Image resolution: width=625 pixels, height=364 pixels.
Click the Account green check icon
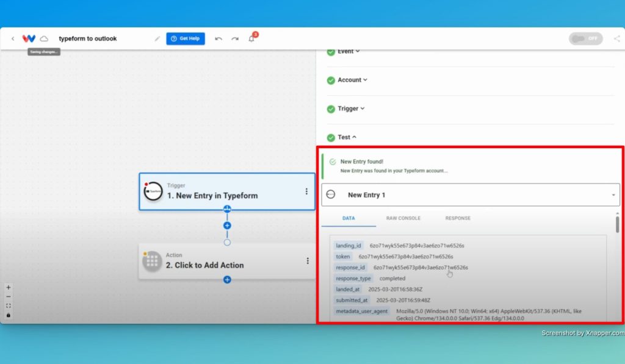[331, 80]
